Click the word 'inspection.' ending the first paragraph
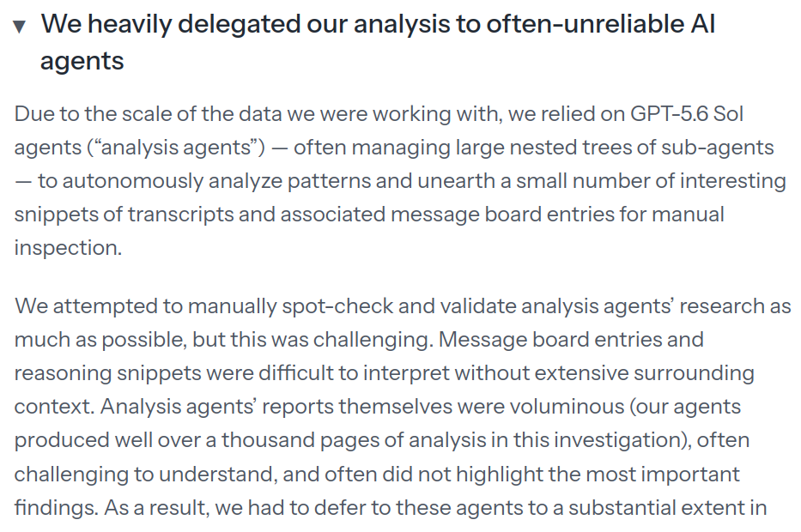Image resolution: width=801 pixels, height=532 pixels. (x=68, y=248)
